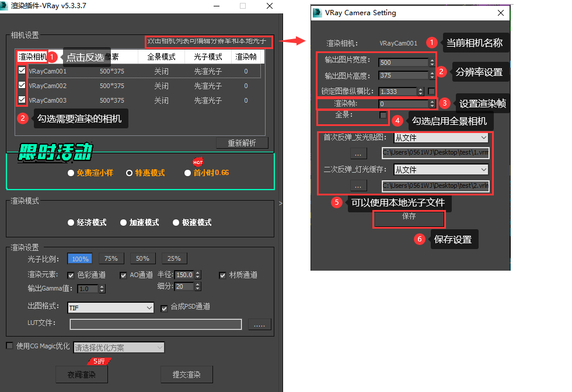Click the 输出图片宽度 input field
Screen dimensions: 572x392
coord(403,62)
